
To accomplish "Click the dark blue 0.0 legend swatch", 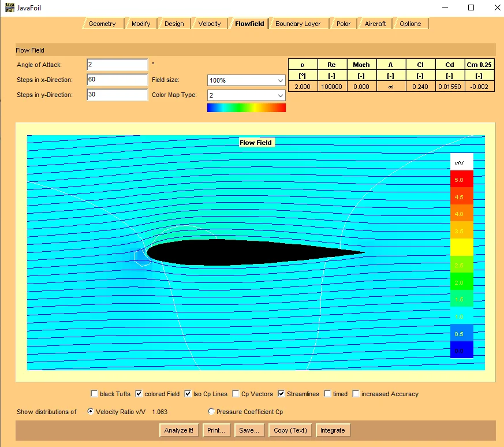I will pyautogui.click(x=462, y=350).
